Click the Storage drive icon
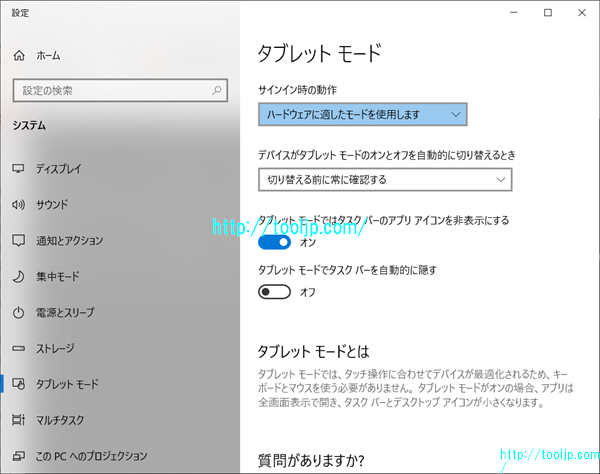This screenshot has width=600, height=474. click(18, 349)
